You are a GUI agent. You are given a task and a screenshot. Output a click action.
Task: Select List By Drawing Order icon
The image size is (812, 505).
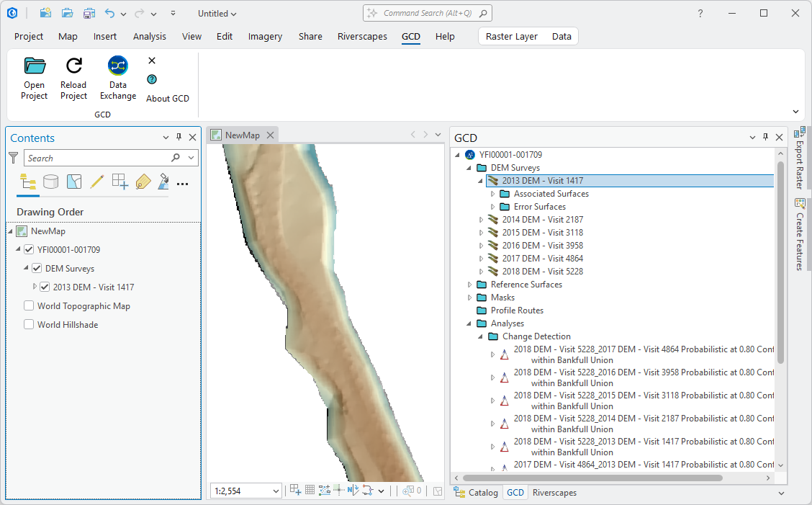pyautogui.click(x=28, y=182)
